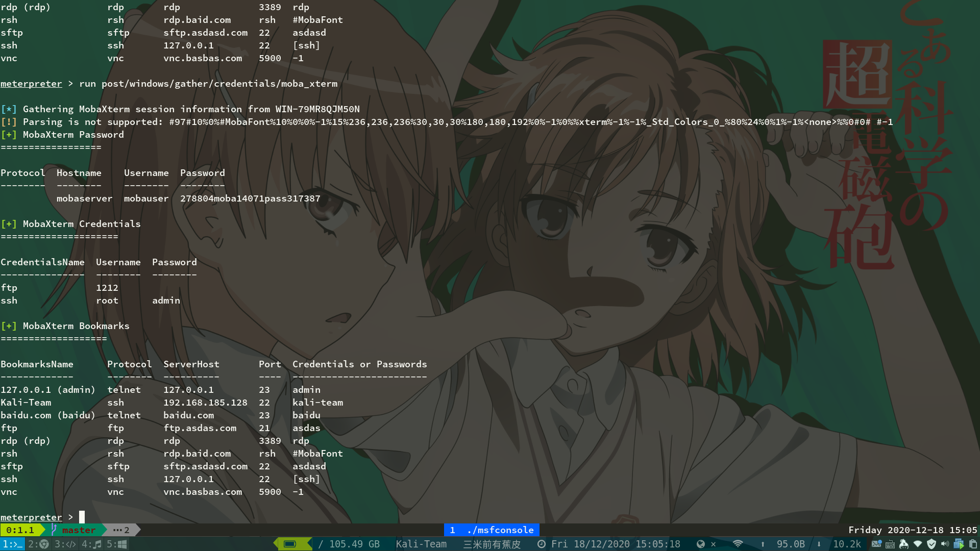Click the 95.0B upload rate value
This screenshot has height=551, width=980.
(791, 544)
